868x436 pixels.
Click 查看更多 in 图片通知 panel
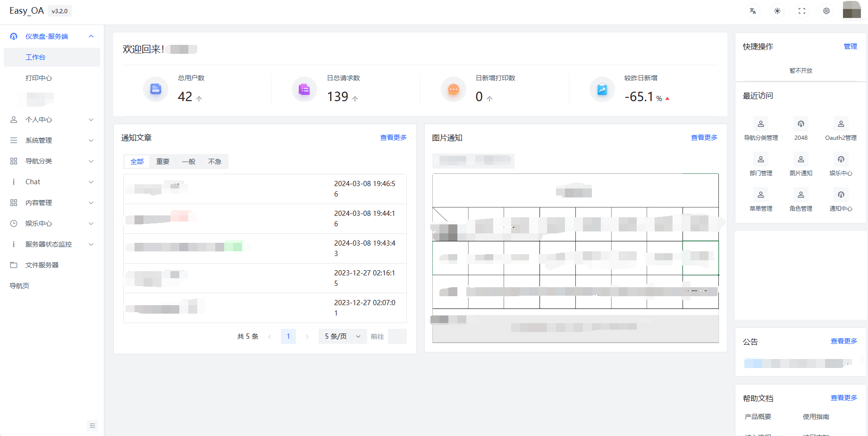coord(704,137)
